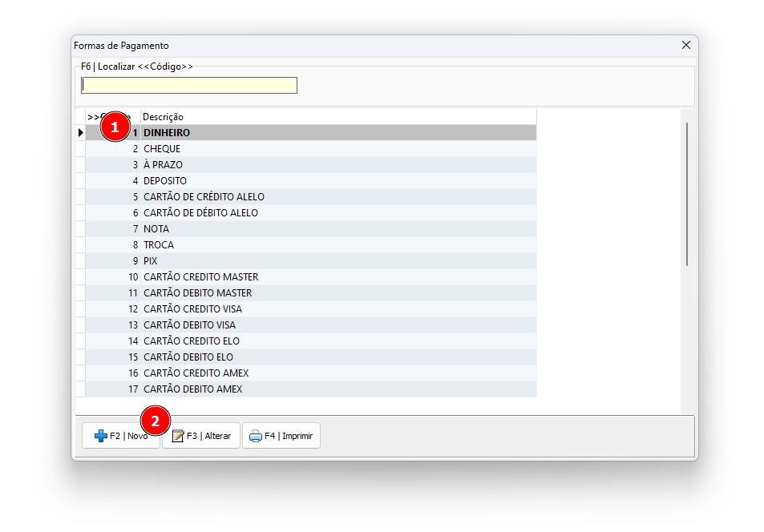Close the Formas de Pagamento window
764x532 pixels.
click(x=685, y=46)
